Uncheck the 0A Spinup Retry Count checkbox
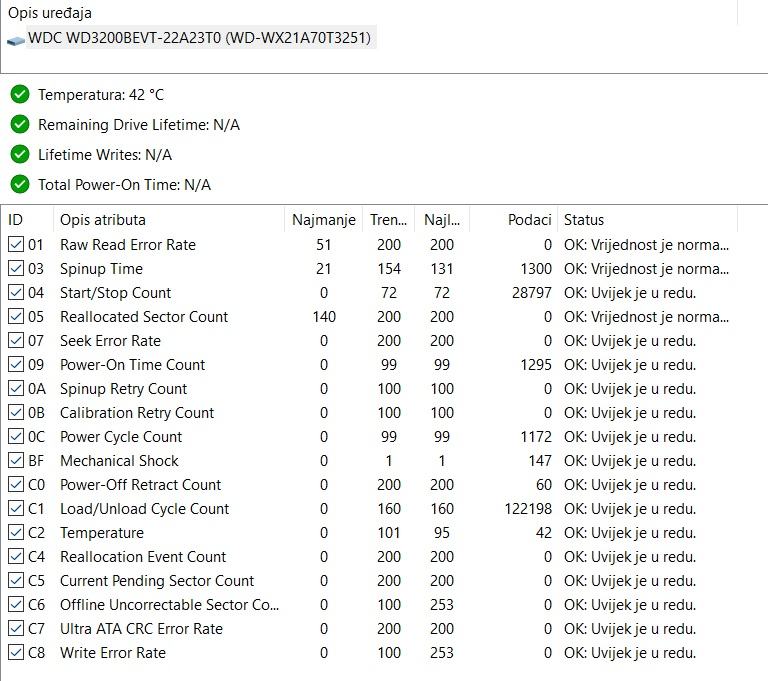The image size is (768, 681). click(x=16, y=388)
